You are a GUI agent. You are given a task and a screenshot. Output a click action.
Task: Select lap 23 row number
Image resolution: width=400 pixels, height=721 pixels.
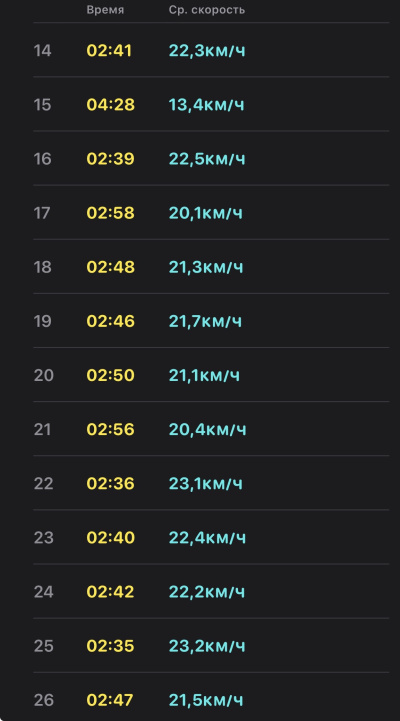[44, 538]
